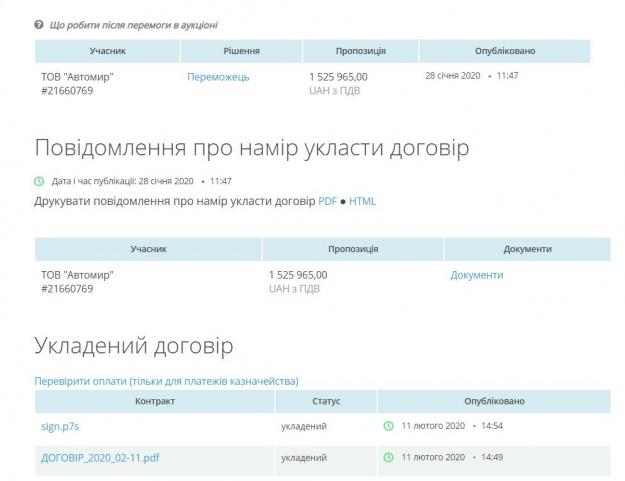Click 'Учасник' header in the winner table
Screen dimensions: 625x481
coord(107,51)
